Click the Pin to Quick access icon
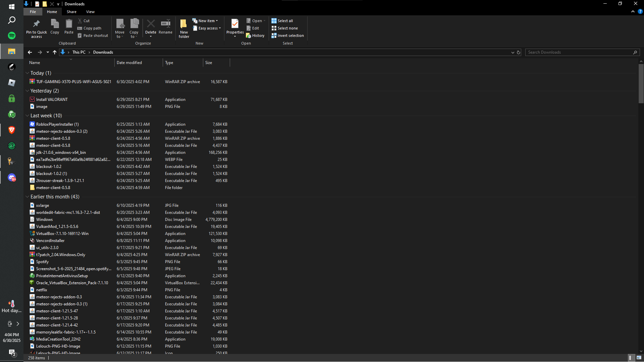644x362 pixels. 36,24
